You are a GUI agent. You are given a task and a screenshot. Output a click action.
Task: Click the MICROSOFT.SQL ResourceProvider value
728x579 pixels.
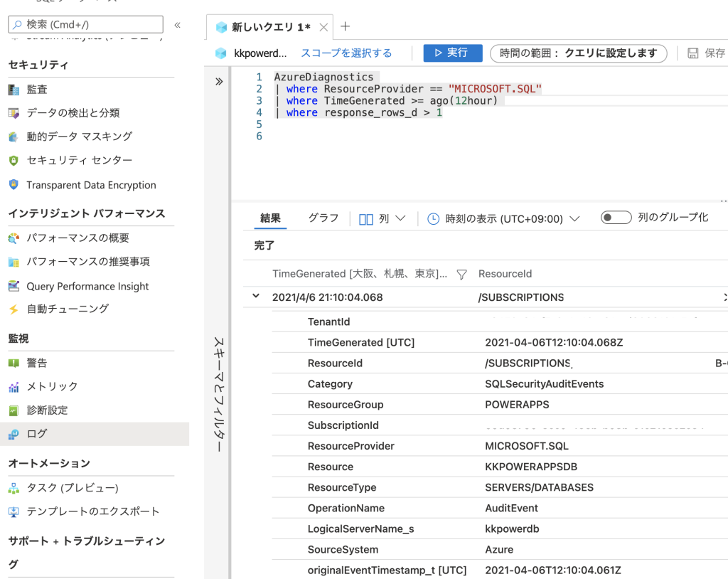click(527, 446)
